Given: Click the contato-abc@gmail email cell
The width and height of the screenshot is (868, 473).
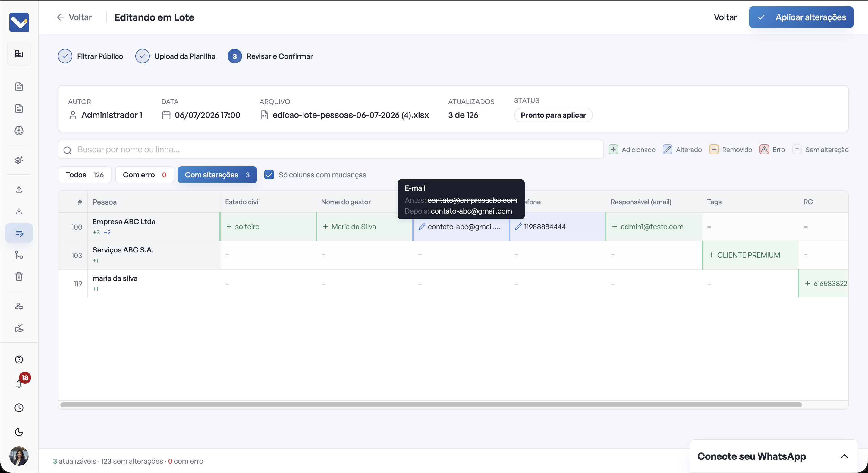Looking at the screenshot, I should [x=461, y=227].
